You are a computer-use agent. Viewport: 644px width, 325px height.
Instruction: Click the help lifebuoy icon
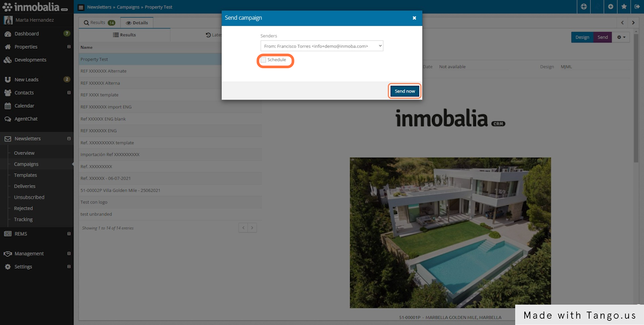(584, 7)
